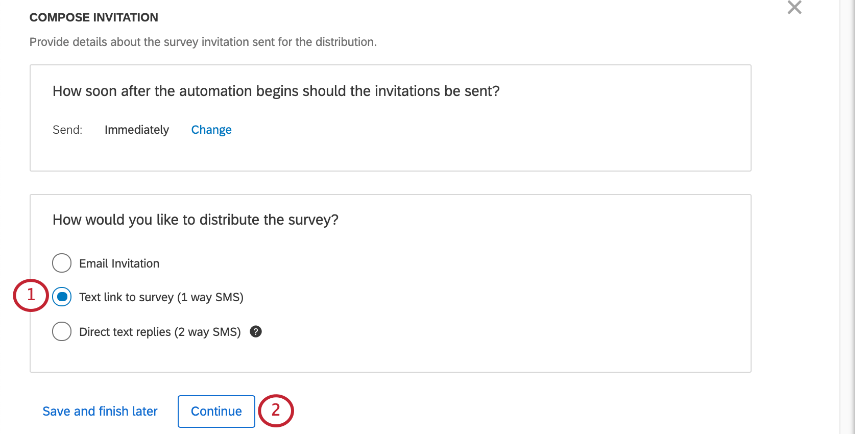Open help tooltip for 2 way SMS

coord(256,332)
